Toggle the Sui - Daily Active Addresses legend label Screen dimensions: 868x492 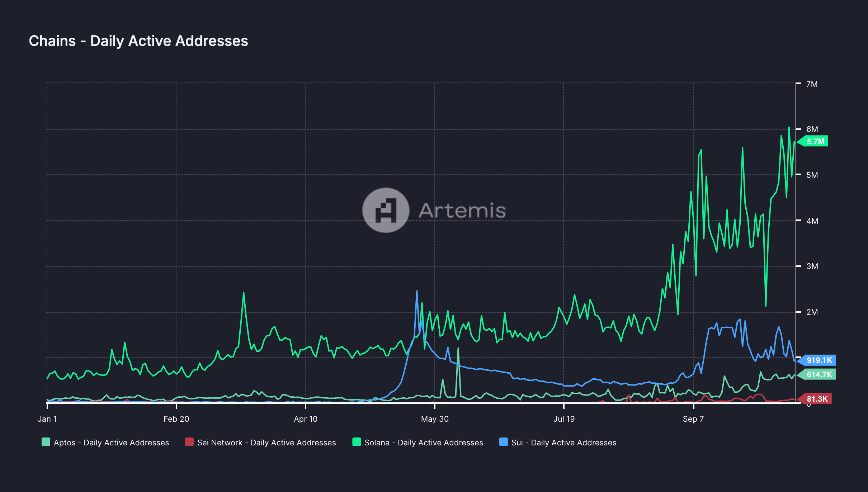tap(564, 443)
